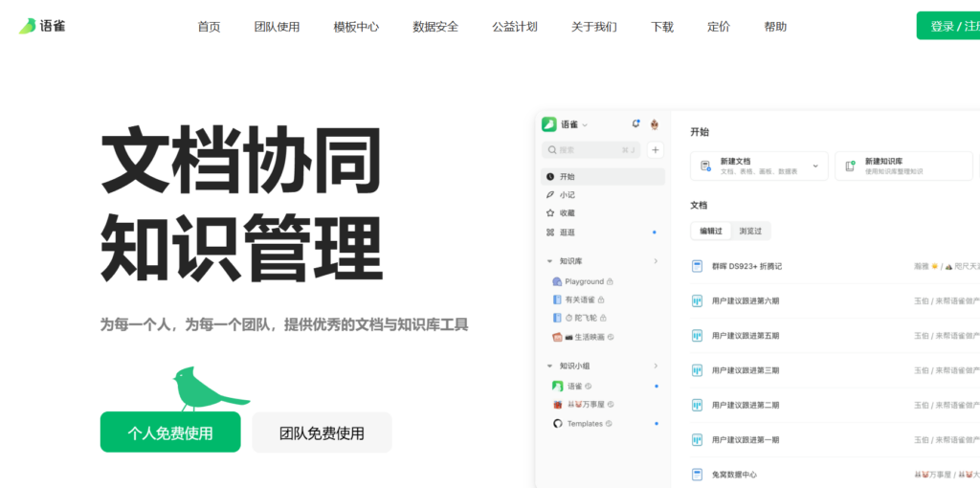The image size is (980, 488).
Task: Open the 语雀 group icon under 知识小组
Action: (558, 387)
